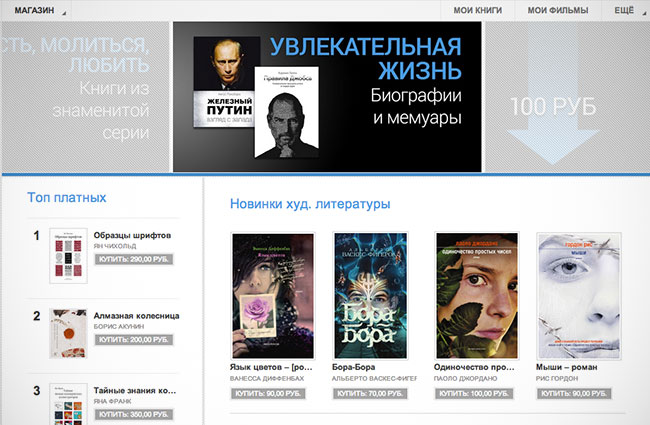
Task: Open Алмазная колесница cover thumbnail
Action: [68, 333]
